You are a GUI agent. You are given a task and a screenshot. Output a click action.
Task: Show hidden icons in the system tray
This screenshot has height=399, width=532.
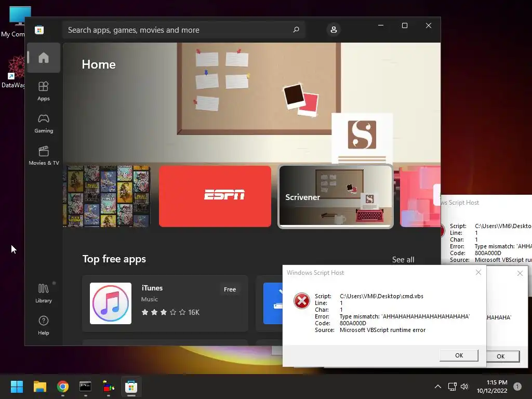coord(437,387)
